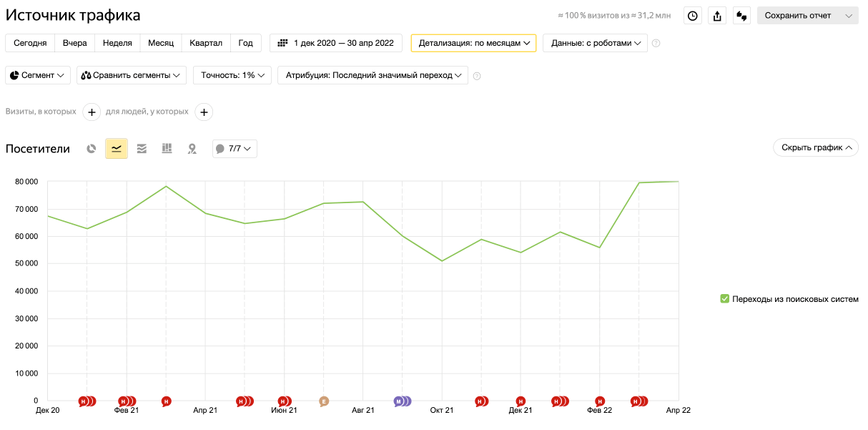The image size is (868, 430).
Task: Uncheck 'Переходы из поисковых систем' legend checkbox
Action: click(724, 299)
